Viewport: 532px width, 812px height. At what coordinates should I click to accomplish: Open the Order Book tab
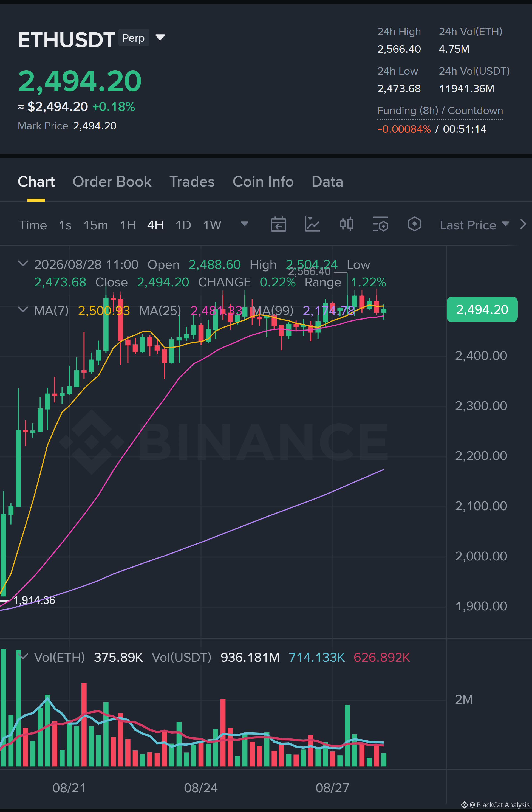[112, 182]
